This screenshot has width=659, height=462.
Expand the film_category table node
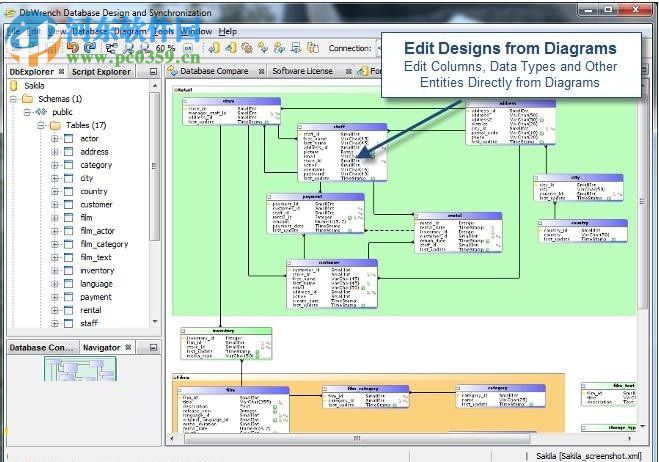coord(56,244)
